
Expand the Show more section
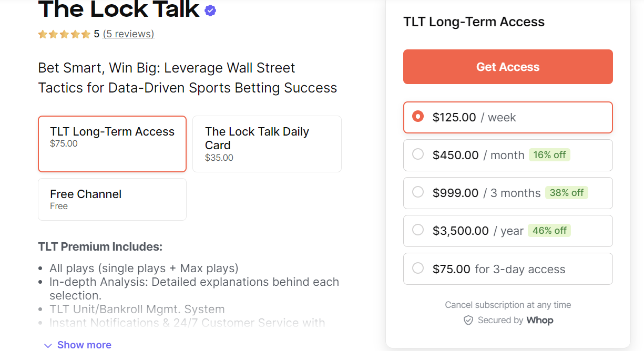(x=84, y=345)
